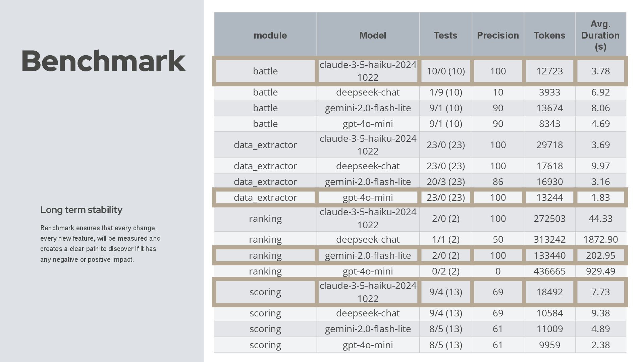Click the Tokens value "18492"
The height and width of the screenshot is (362, 644).
(549, 292)
